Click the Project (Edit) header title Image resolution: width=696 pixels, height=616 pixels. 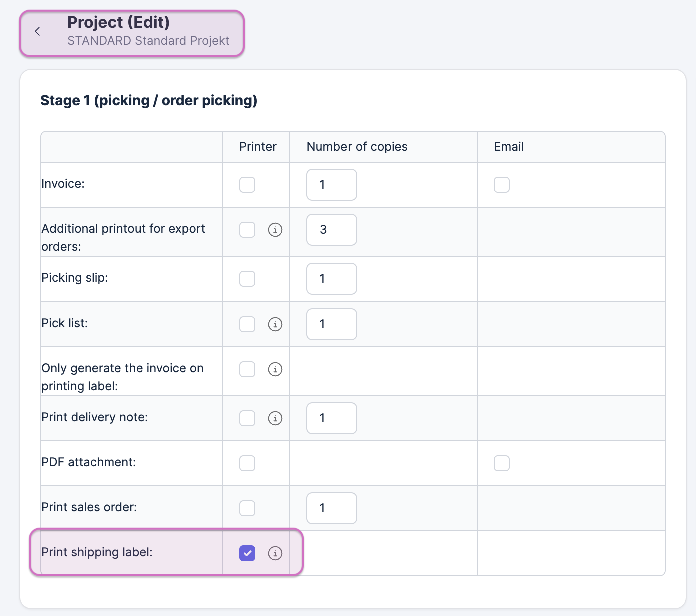(119, 22)
